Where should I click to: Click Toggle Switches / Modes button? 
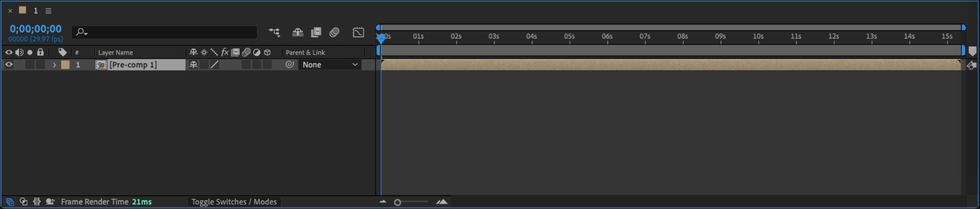(234, 202)
